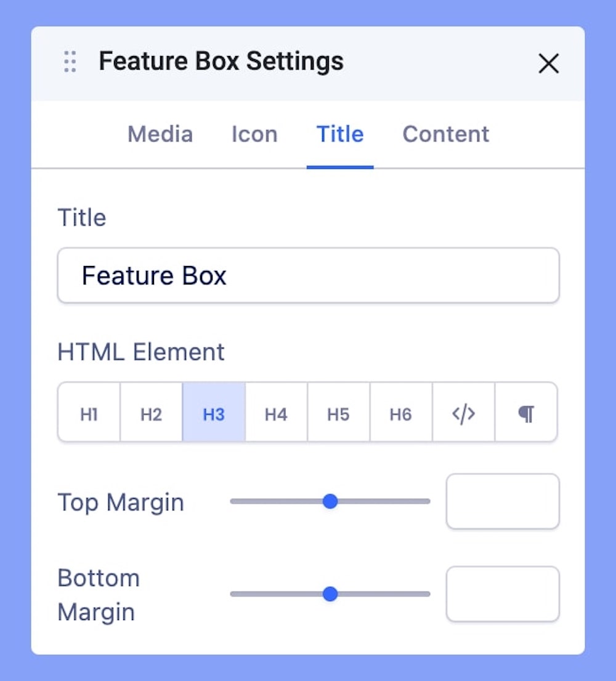Focus the Bottom Margin value box

(503, 594)
